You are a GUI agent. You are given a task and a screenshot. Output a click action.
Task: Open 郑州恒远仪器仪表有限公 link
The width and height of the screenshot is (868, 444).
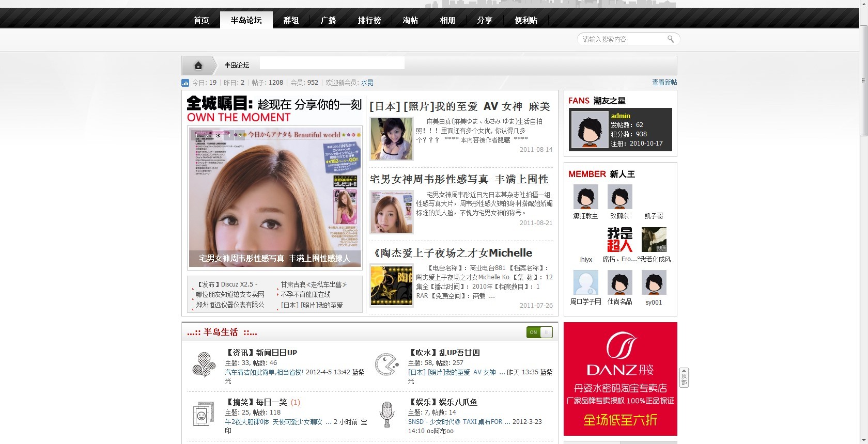230,305
